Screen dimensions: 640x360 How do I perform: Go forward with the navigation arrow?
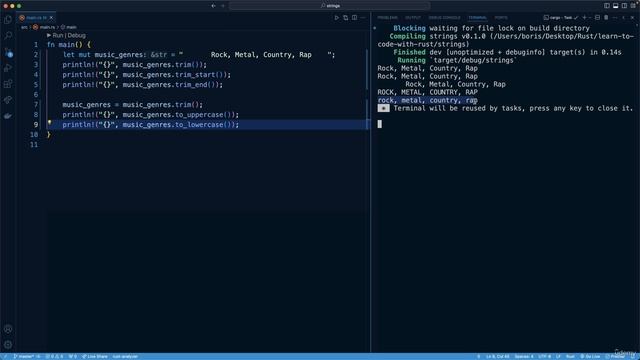click(222, 6)
